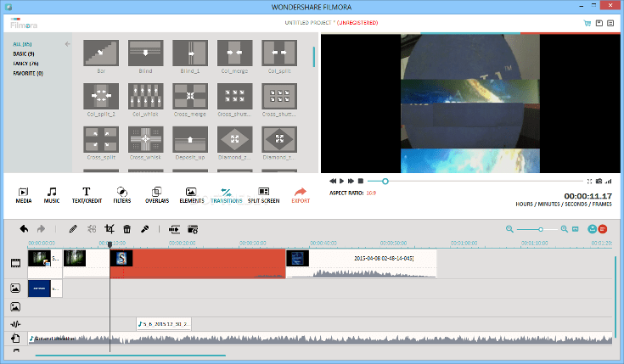The image size is (624, 364).
Task: Select the crop tool icon
Action: 110,229
